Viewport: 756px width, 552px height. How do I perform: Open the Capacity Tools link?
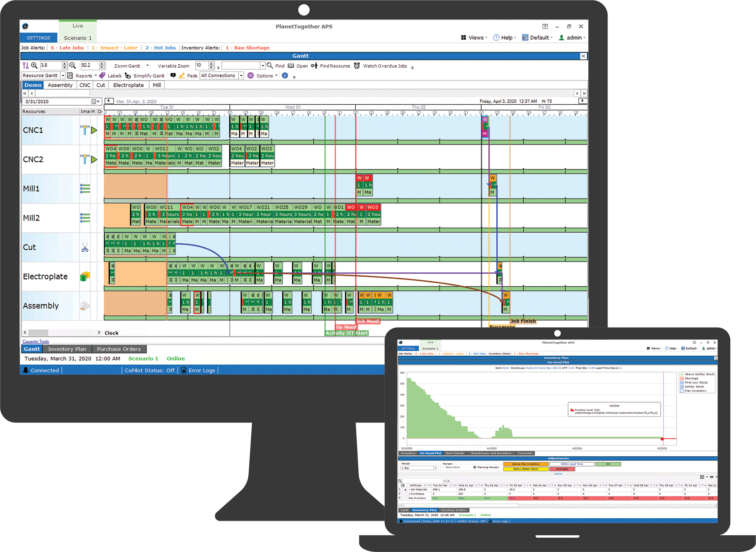point(36,341)
